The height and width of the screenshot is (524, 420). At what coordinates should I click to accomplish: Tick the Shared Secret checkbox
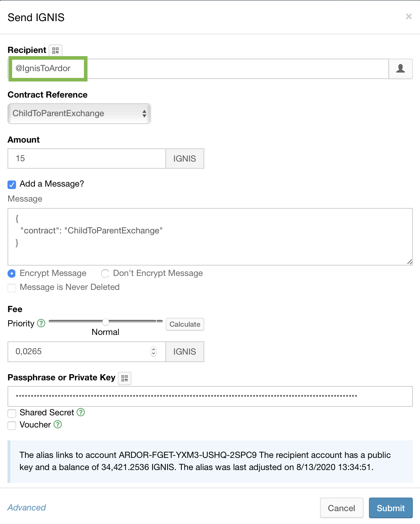tap(12, 413)
